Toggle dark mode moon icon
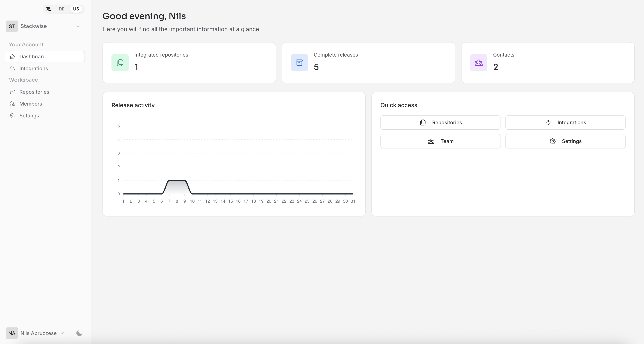This screenshot has height=344, width=644. click(x=79, y=333)
